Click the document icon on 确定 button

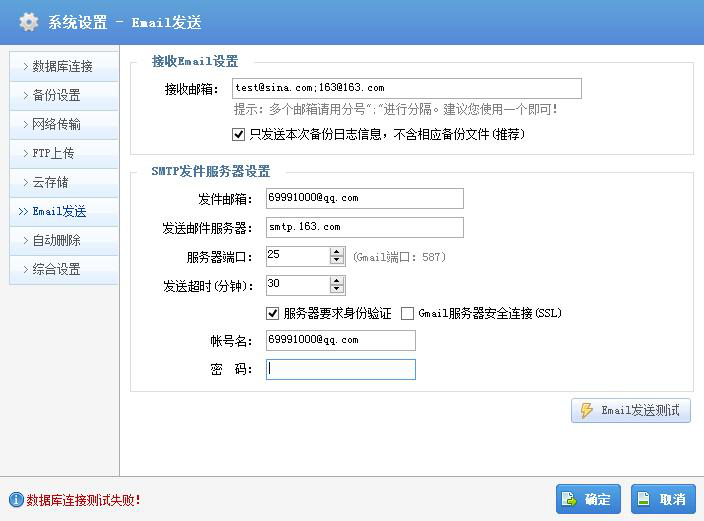point(569,499)
